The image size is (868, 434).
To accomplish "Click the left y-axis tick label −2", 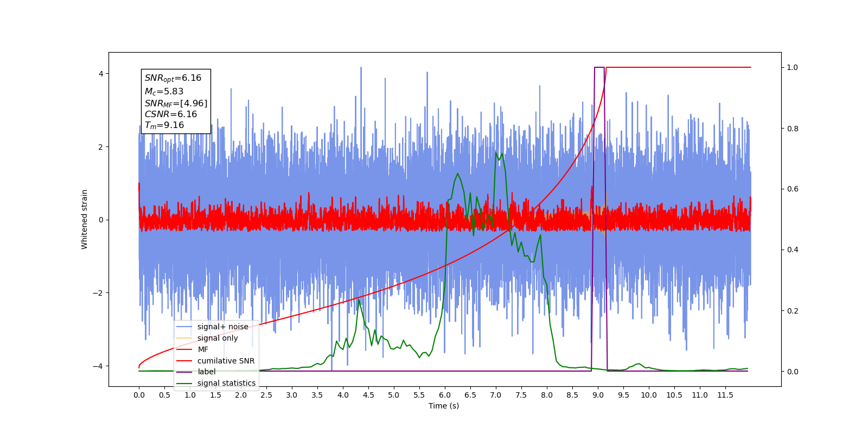I will [98, 293].
